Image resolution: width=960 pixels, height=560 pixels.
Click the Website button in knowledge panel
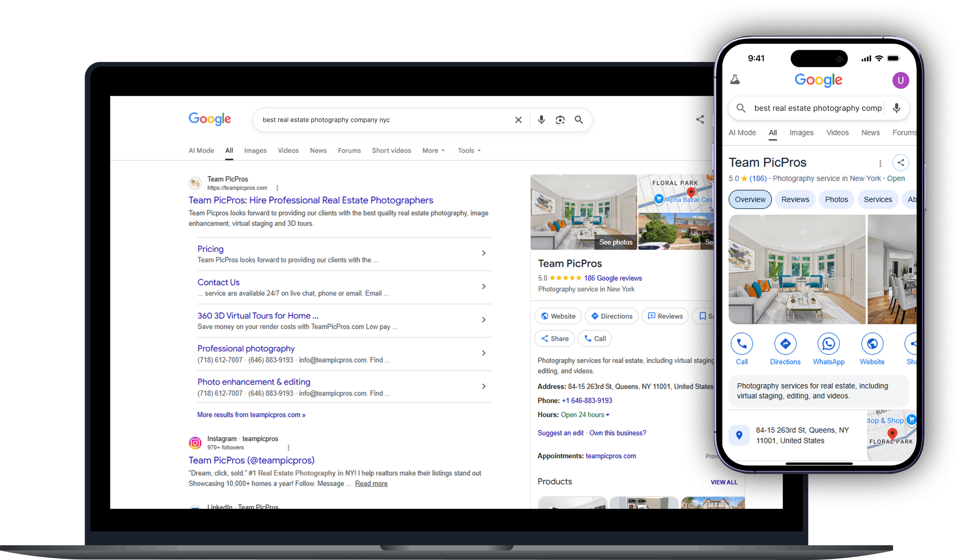click(x=558, y=316)
